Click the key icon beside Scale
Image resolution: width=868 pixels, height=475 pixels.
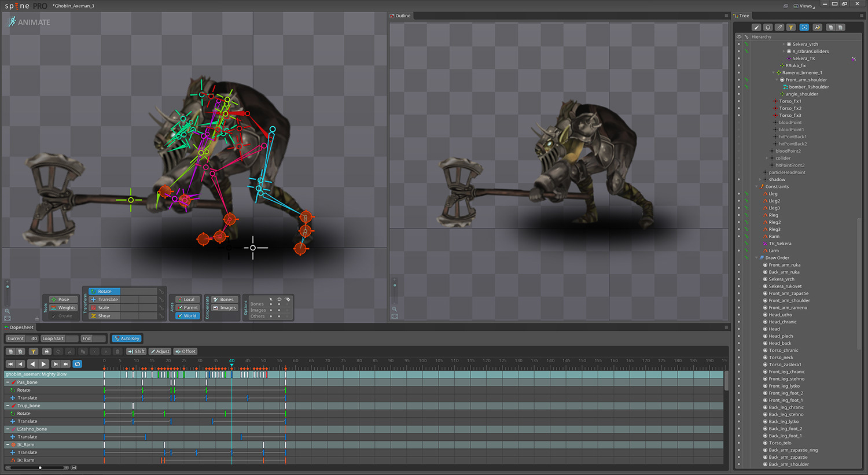(161, 308)
